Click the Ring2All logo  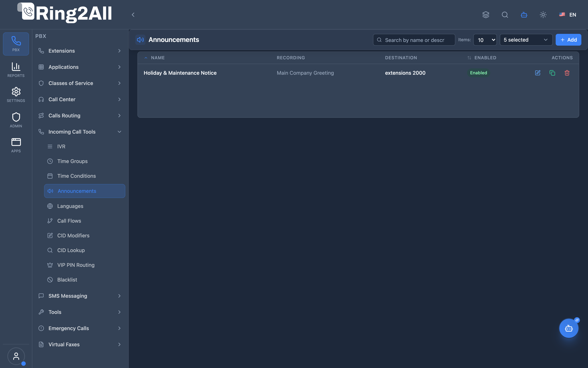click(65, 13)
